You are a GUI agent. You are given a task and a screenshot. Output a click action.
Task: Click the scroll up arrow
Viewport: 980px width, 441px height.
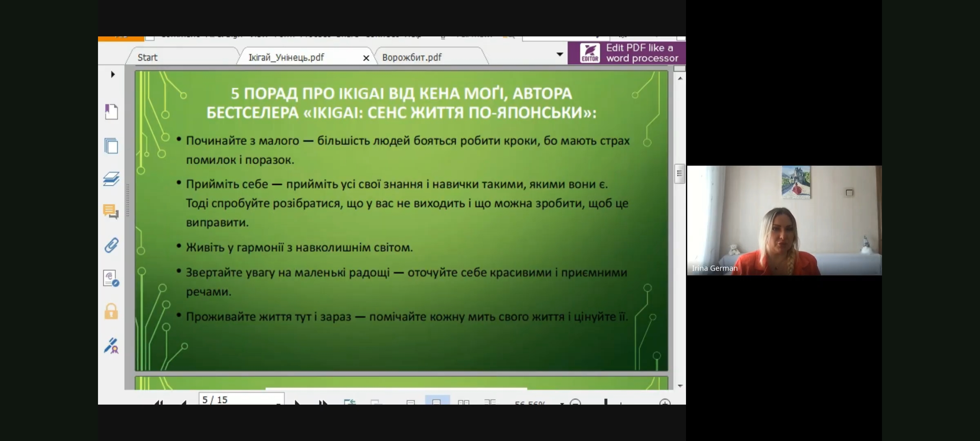click(x=680, y=78)
